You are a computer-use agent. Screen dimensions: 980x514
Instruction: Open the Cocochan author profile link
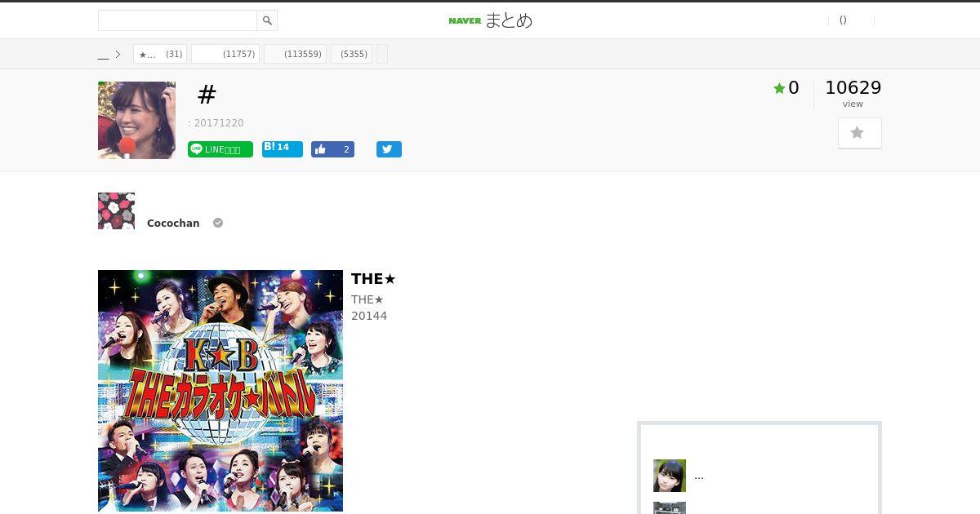click(173, 223)
